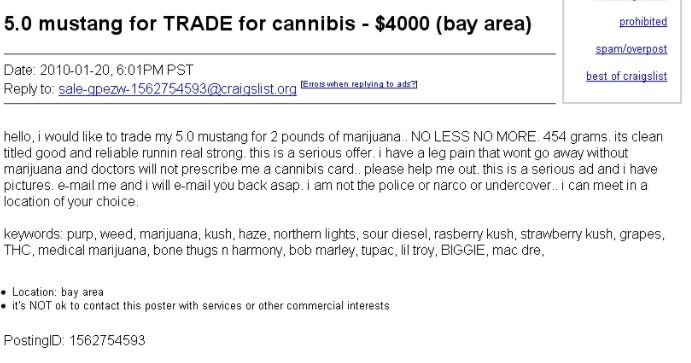The height and width of the screenshot is (363, 691).
Task: Open the sale-gpezw reply email address
Action: coord(177,89)
